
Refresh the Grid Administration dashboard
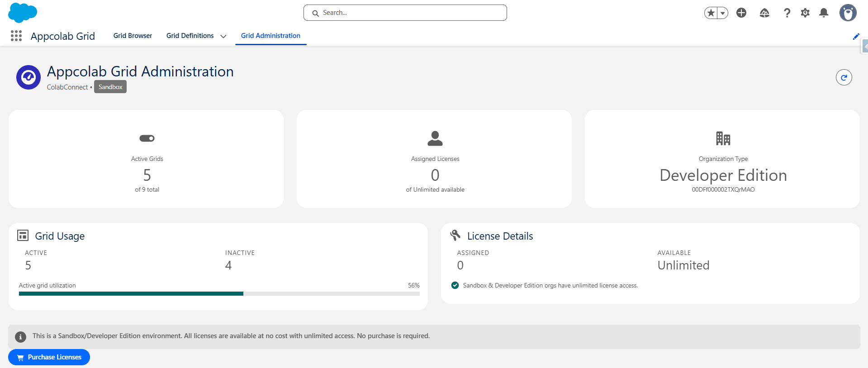coord(844,77)
